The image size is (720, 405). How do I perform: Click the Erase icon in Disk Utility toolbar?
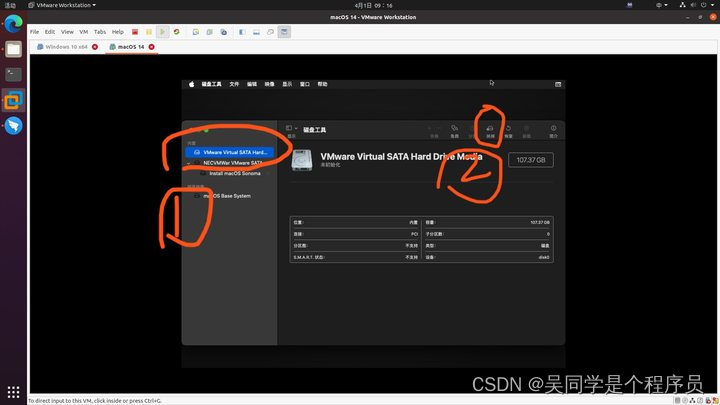(490, 129)
